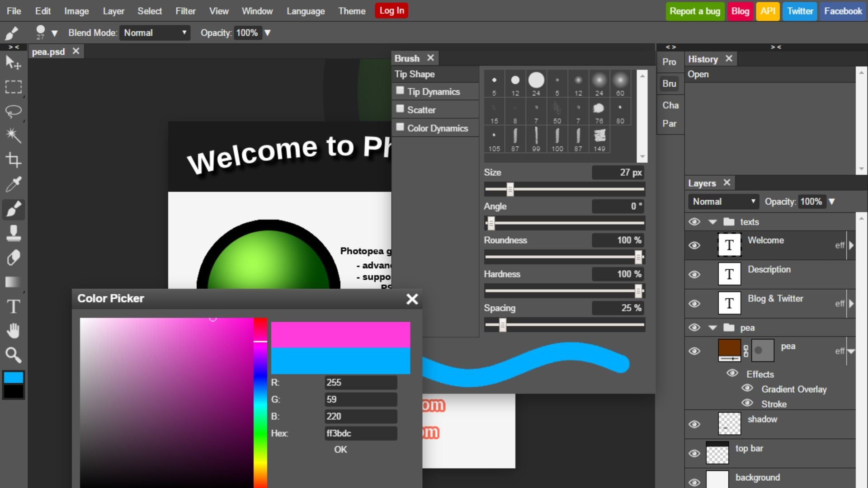
Task: Pick the Eyedropper tool
Action: (x=13, y=184)
